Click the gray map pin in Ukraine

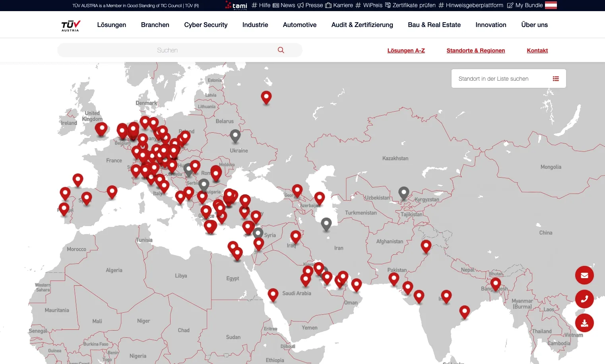(235, 136)
